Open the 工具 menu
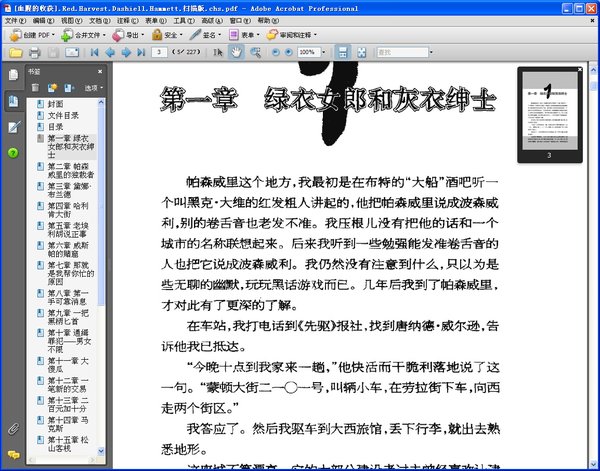The image size is (600, 471). coord(184,21)
